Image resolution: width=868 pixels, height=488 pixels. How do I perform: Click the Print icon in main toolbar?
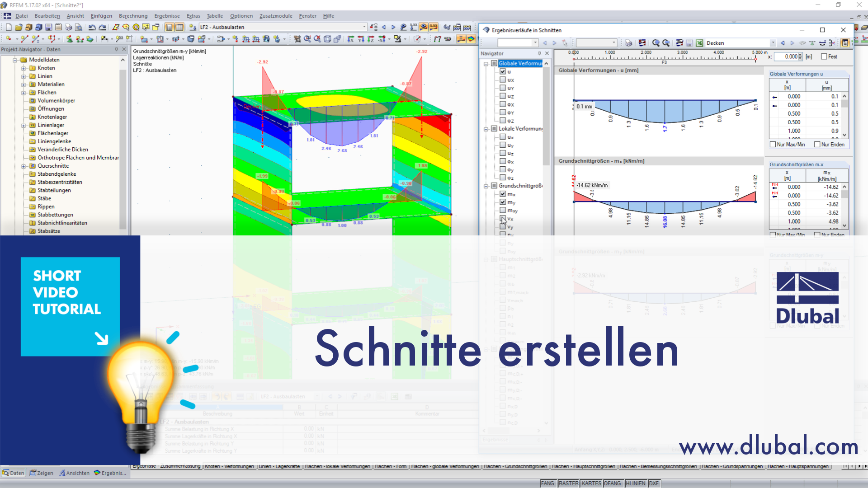click(68, 27)
